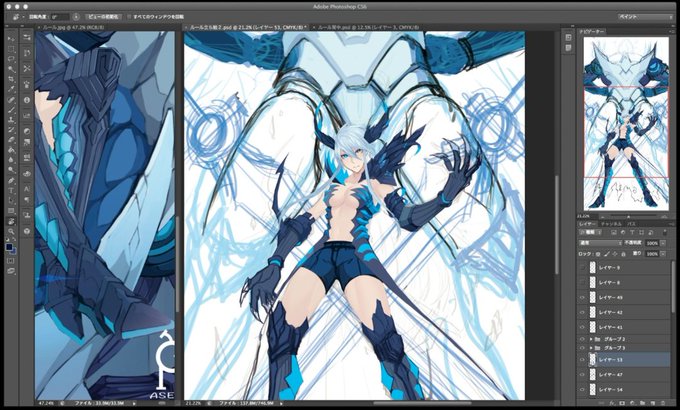Expand the グループ 3 group
680x410 pixels.
591,348
